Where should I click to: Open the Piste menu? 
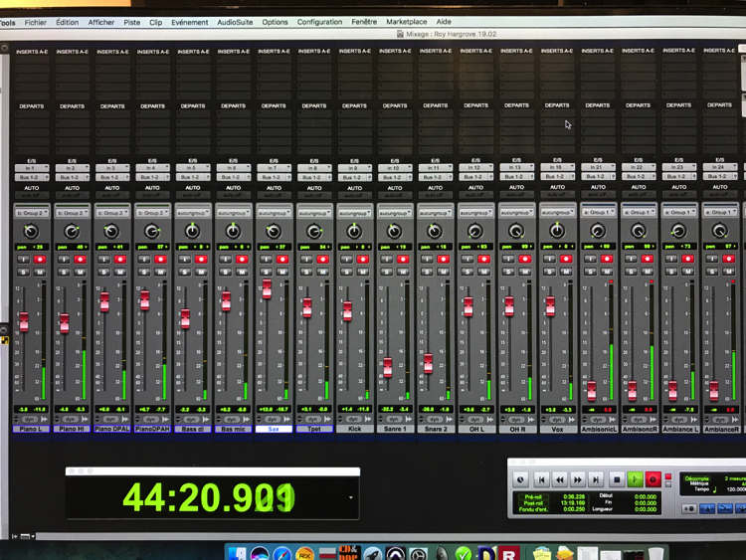click(x=131, y=21)
